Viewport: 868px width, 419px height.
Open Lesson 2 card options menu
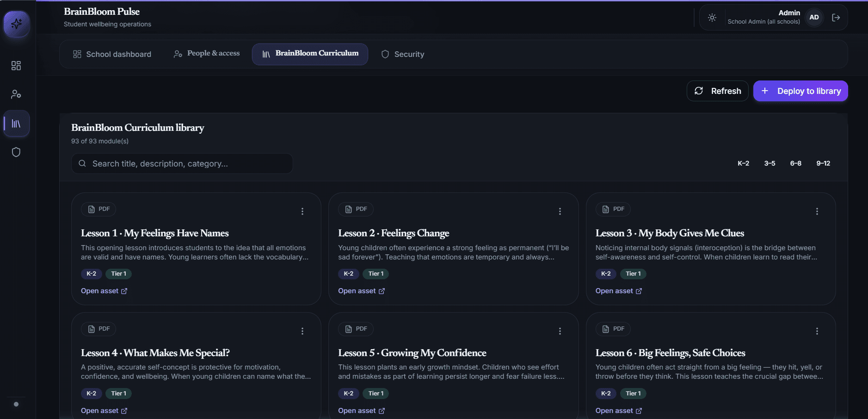560,211
